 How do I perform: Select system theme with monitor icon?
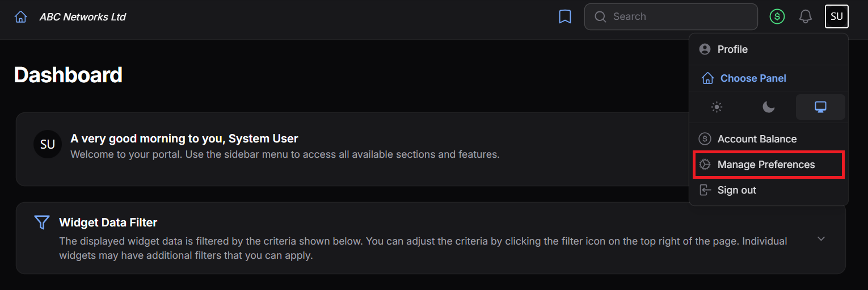820,107
